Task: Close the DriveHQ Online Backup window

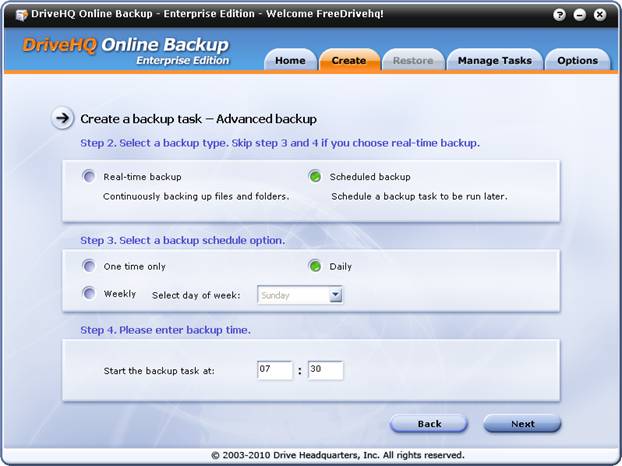Action: (x=600, y=15)
